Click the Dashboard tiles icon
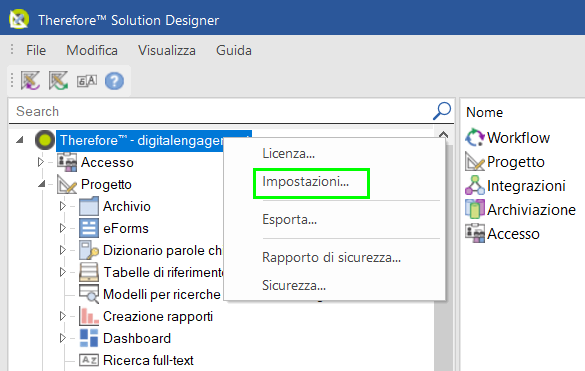585x371 pixels. (89, 338)
